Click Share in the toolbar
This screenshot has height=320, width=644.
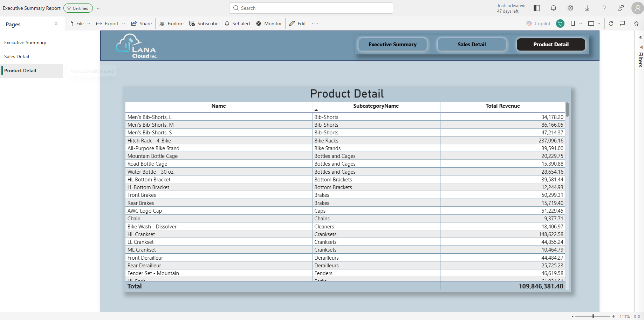[x=142, y=24]
